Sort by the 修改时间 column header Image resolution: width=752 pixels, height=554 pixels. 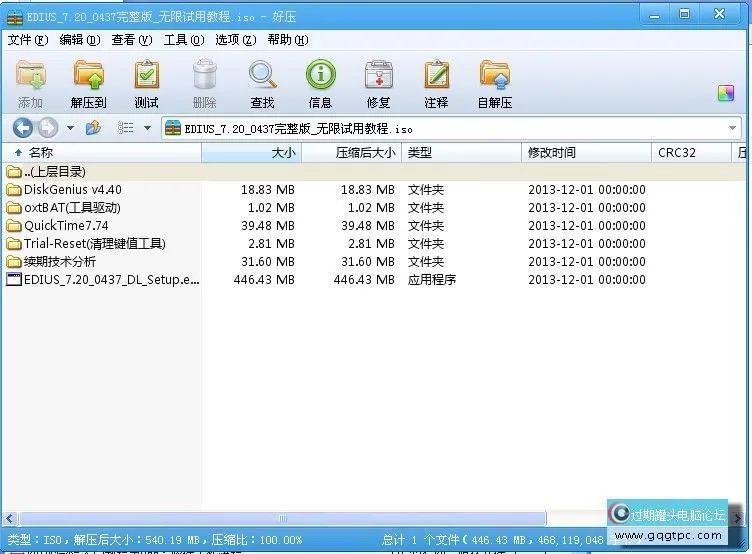point(587,153)
